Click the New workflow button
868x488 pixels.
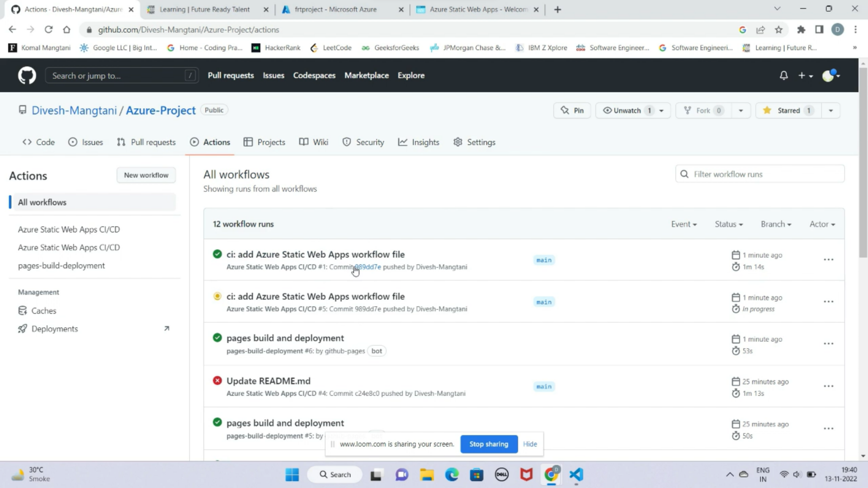[x=146, y=175]
